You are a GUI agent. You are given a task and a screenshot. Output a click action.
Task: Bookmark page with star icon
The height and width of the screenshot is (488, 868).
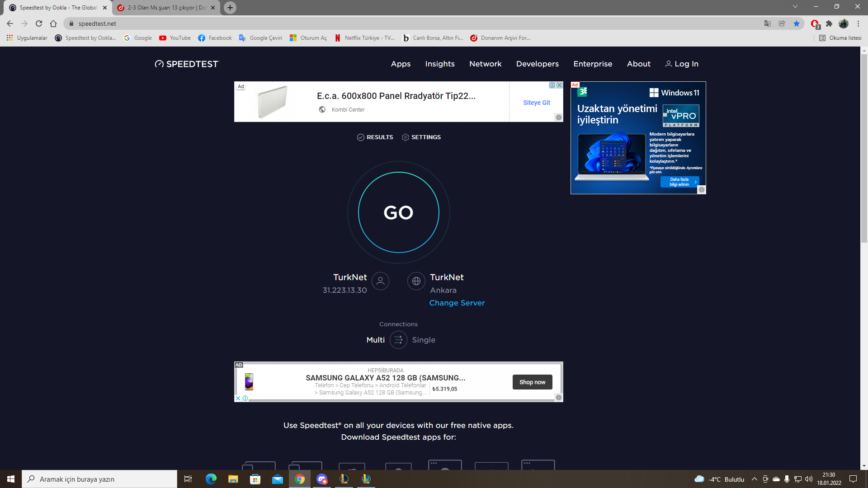[x=796, y=23]
